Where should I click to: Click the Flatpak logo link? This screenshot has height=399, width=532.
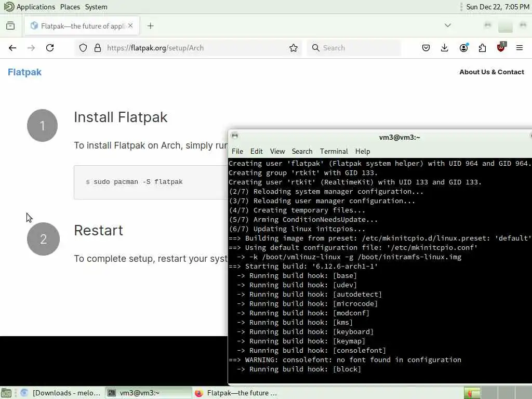point(25,72)
